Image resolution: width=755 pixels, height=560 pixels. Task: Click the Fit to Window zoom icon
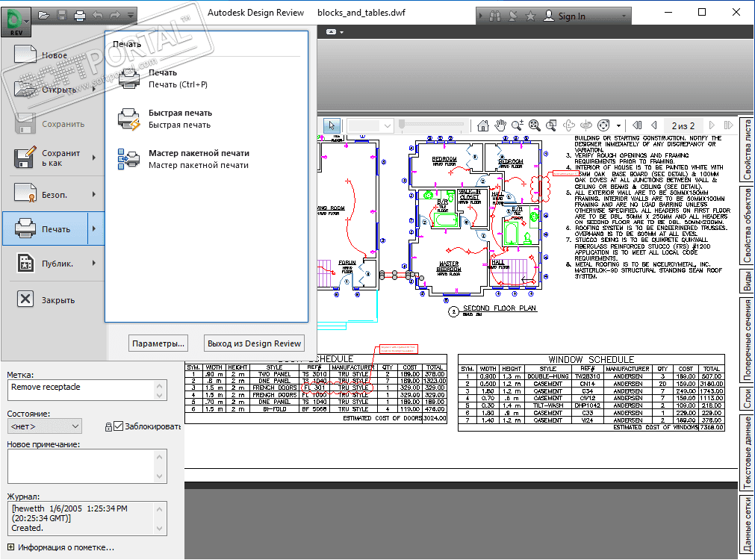535,125
